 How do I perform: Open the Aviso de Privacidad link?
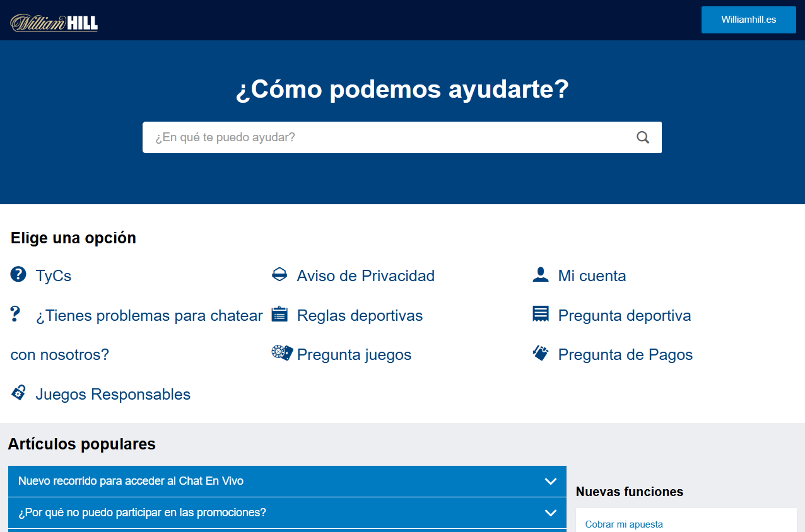[x=366, y=276]
